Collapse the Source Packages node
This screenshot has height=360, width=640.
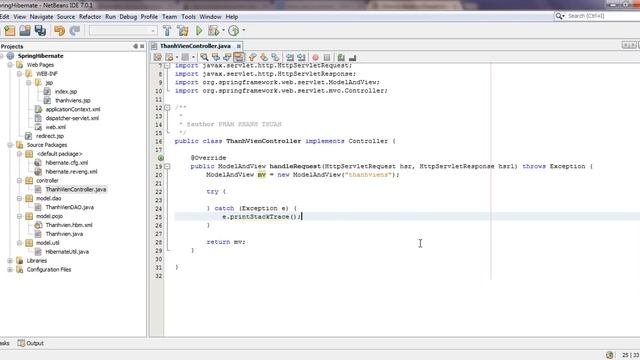(10, 145)
